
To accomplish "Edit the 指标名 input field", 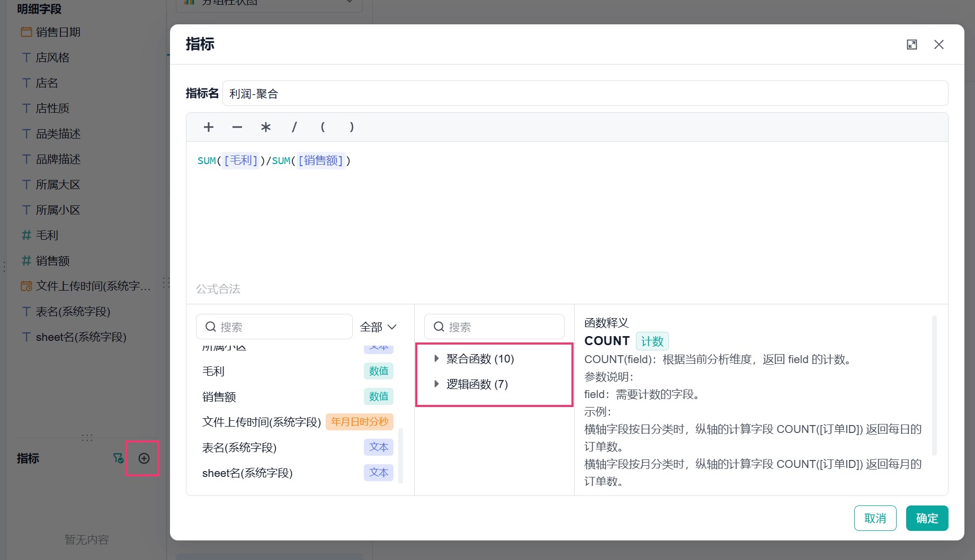I will [x=585, y=94].
